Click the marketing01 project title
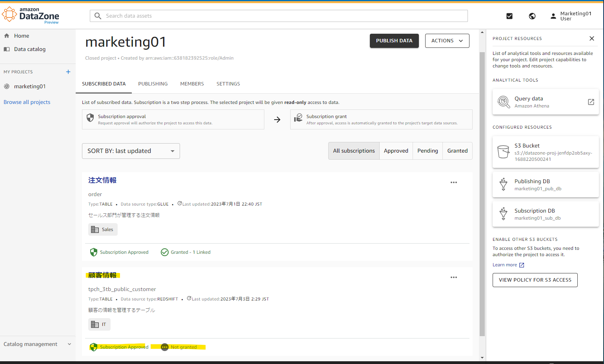604x364 pixels. [x=126, y=42]
